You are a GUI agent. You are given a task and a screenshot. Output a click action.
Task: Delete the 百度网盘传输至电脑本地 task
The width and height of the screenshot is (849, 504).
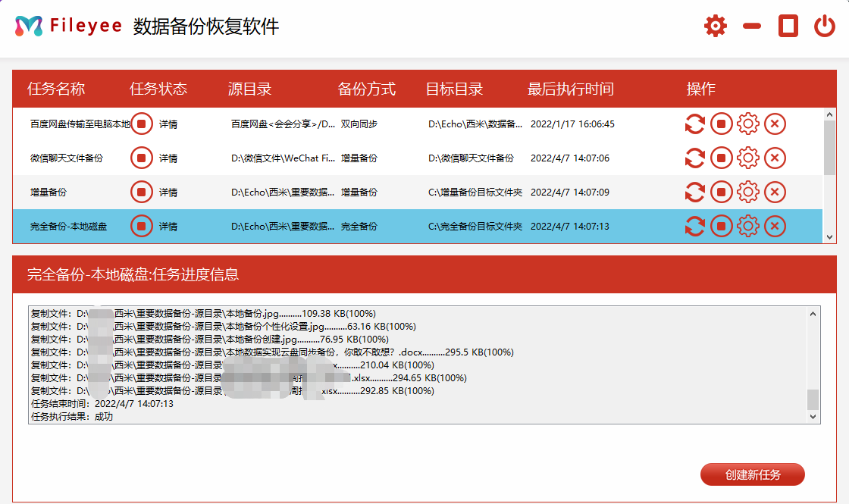point(775,124)
